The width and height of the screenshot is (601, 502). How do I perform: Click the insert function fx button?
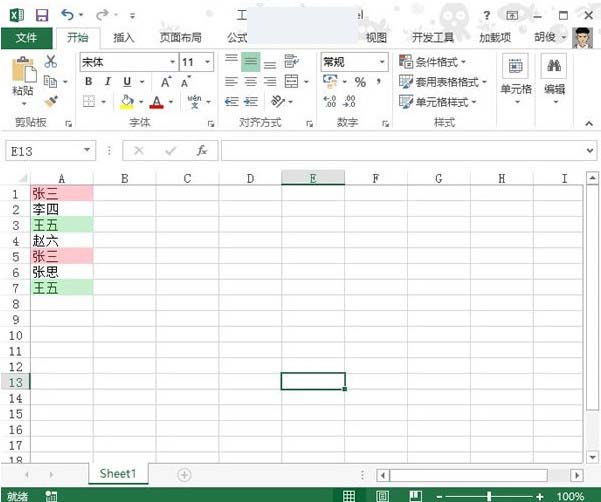[202, 150]
